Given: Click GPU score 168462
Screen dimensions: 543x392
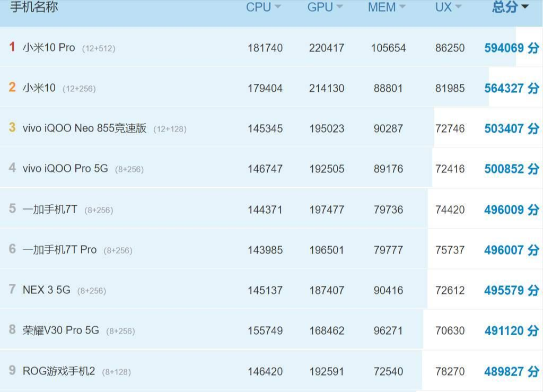Looking at the screenshot, I should (327, 330).
